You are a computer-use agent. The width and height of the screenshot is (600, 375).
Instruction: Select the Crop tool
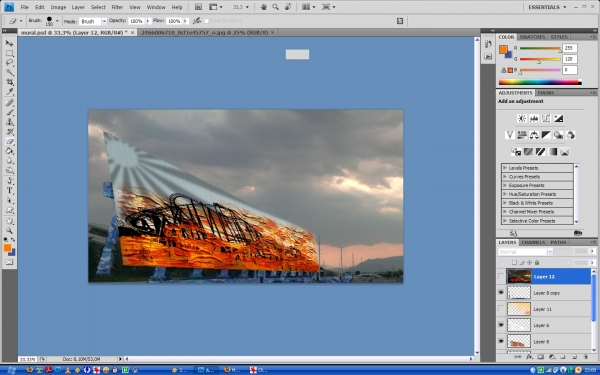coord(9,82)
